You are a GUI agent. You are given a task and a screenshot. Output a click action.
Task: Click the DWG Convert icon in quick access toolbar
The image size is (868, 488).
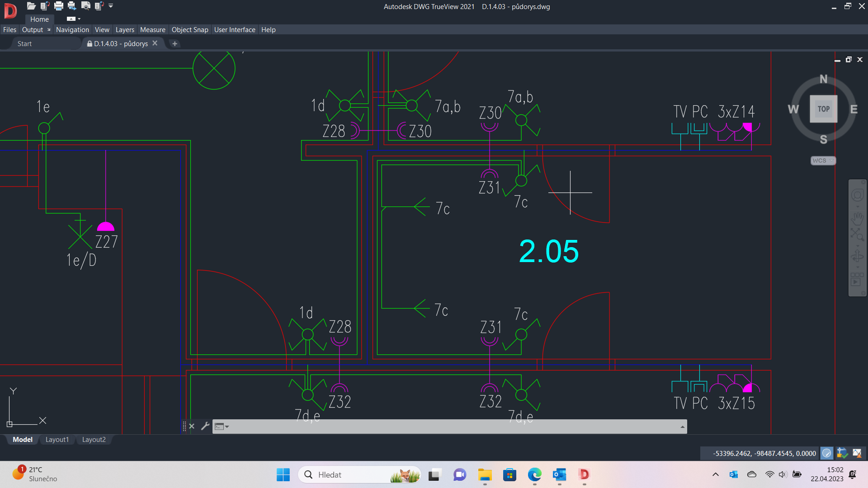tap(45, 6)
